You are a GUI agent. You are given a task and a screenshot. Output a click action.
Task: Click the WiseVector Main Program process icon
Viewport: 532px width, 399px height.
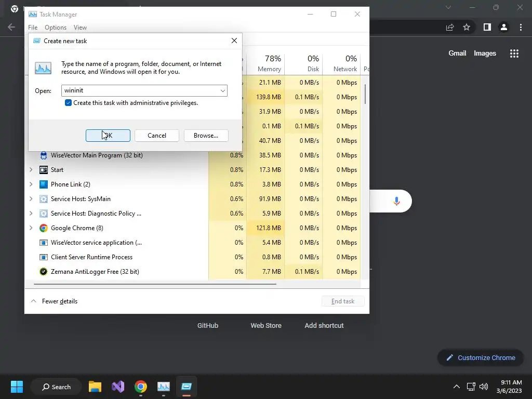click(44, 155)
